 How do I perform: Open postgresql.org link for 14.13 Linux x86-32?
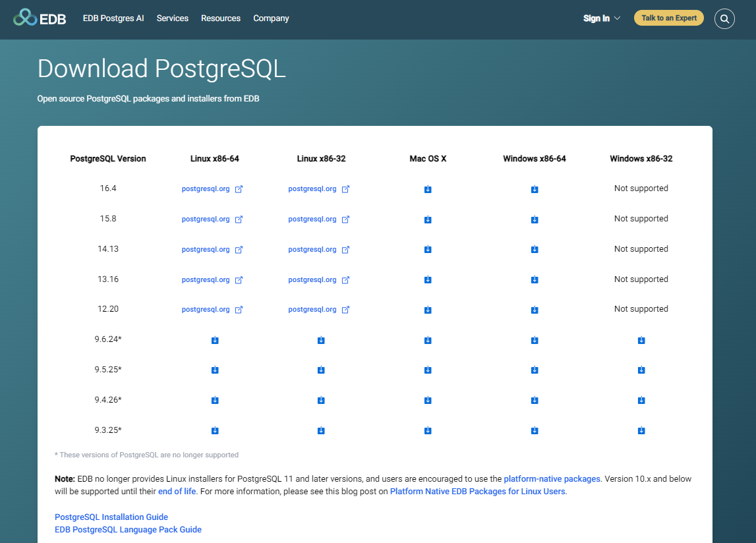(x=319, y=249)
